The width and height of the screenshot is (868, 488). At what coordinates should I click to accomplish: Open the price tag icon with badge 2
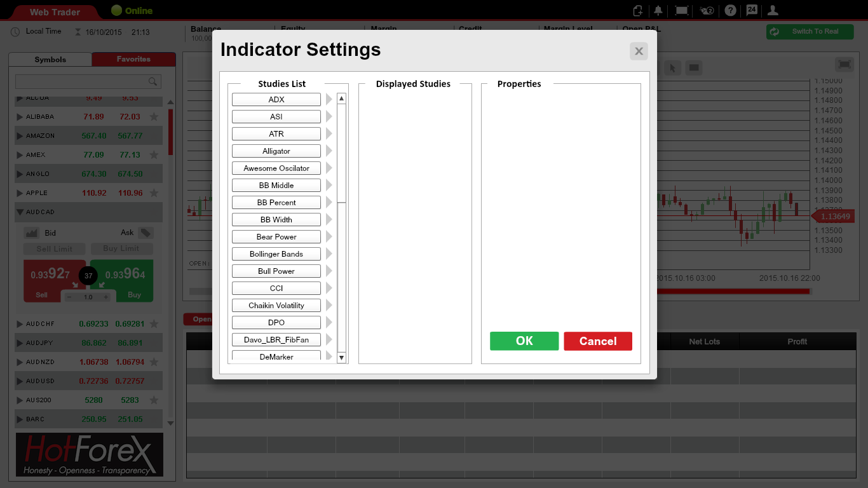706,10
